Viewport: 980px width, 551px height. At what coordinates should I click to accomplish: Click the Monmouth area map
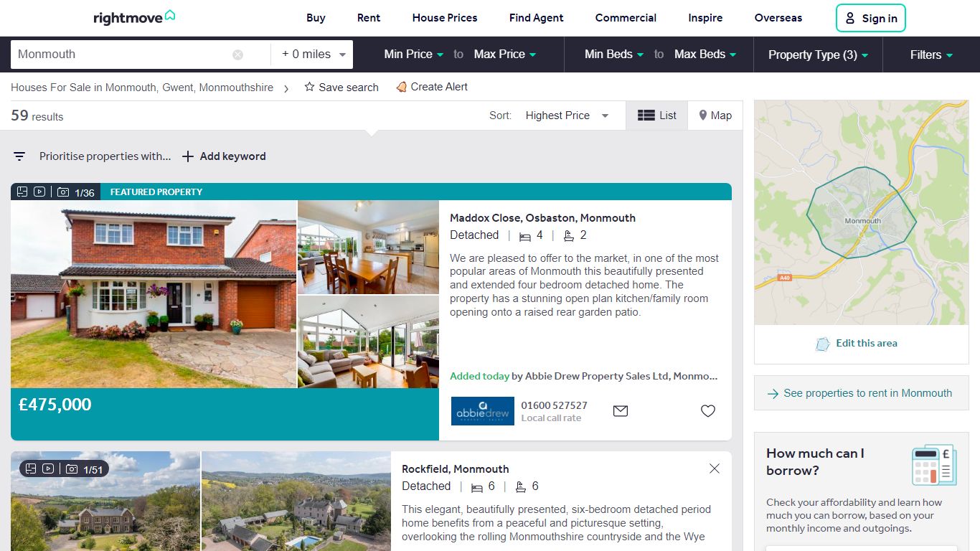click(x=862, y=212)
